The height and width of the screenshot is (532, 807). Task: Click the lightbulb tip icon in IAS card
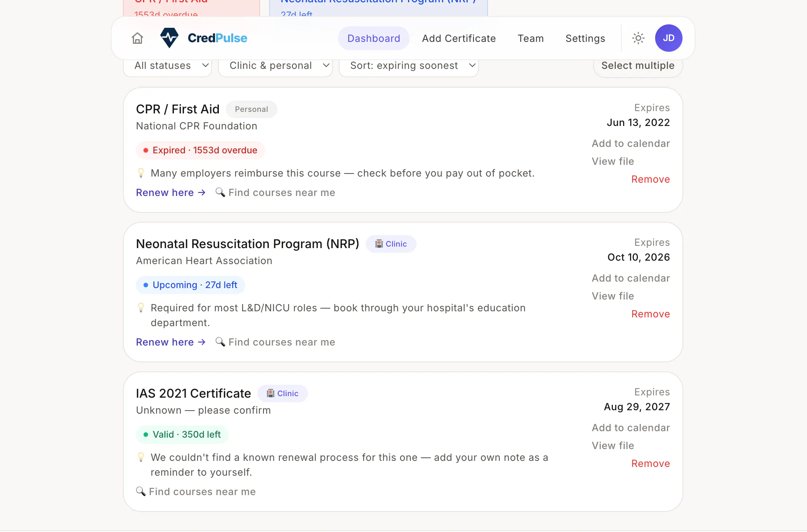click(x=141, y=457)
